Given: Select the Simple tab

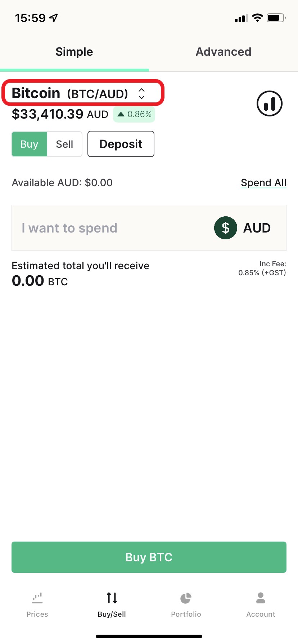Looking at the screenshot, I should [74, 52].
